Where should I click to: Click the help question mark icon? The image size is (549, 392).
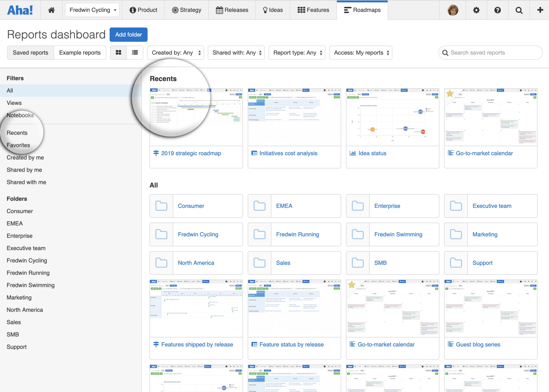tap(497, 10)
